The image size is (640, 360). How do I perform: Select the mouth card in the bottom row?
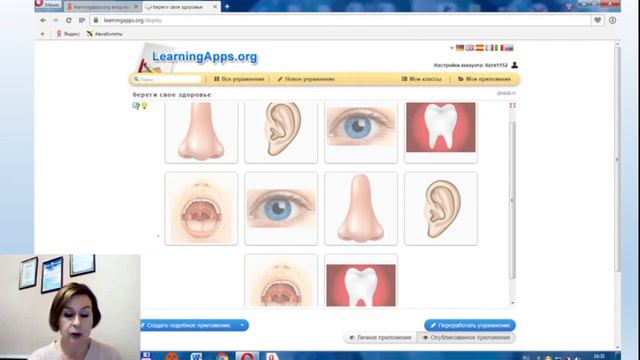281,280
